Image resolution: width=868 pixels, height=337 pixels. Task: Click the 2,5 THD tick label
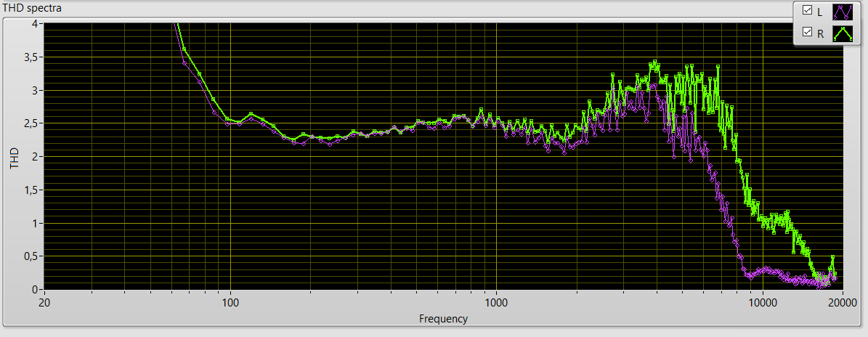[31, 123]
